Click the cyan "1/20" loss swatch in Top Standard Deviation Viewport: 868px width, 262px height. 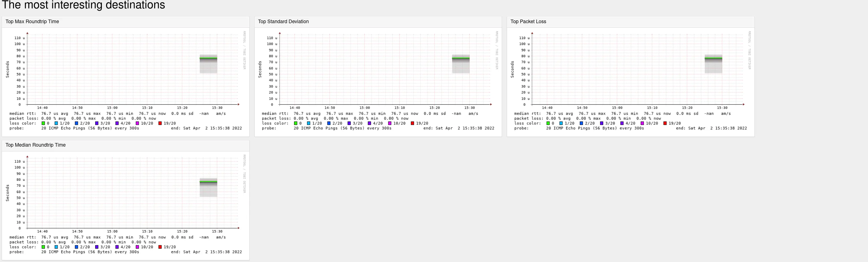coord(309,123)
